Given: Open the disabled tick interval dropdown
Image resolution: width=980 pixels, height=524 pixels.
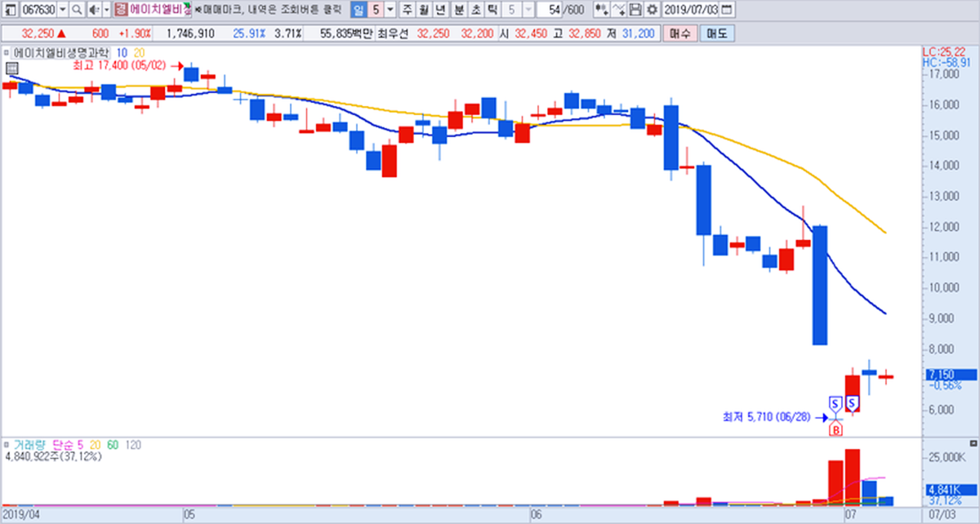Looking at the screenshot, I should (x=527, y=10).
